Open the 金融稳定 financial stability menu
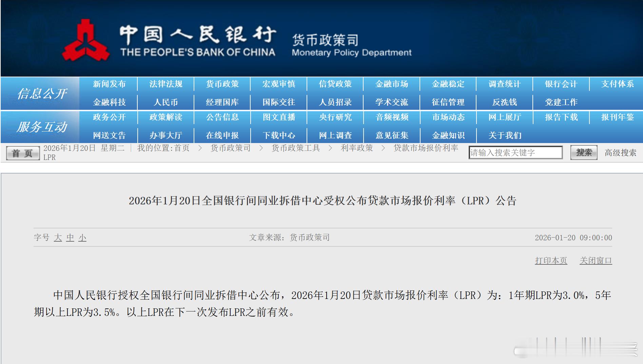 (x=448, y=84)
